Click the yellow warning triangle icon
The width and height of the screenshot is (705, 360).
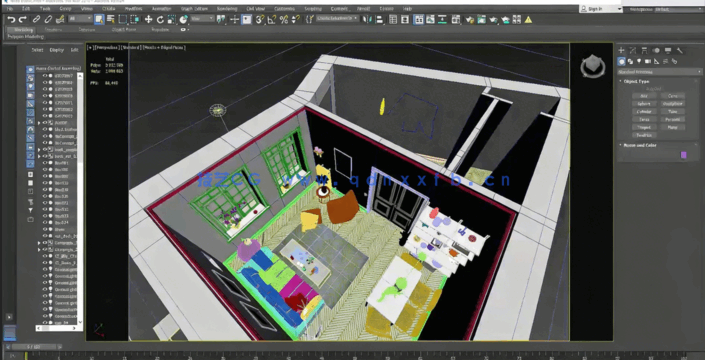[528, 19]
